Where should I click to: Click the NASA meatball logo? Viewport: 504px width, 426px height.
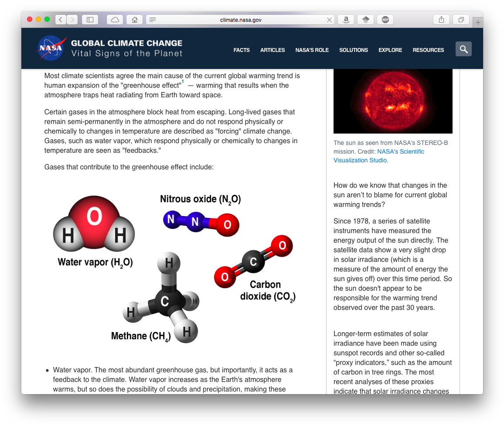pos(51,48)
